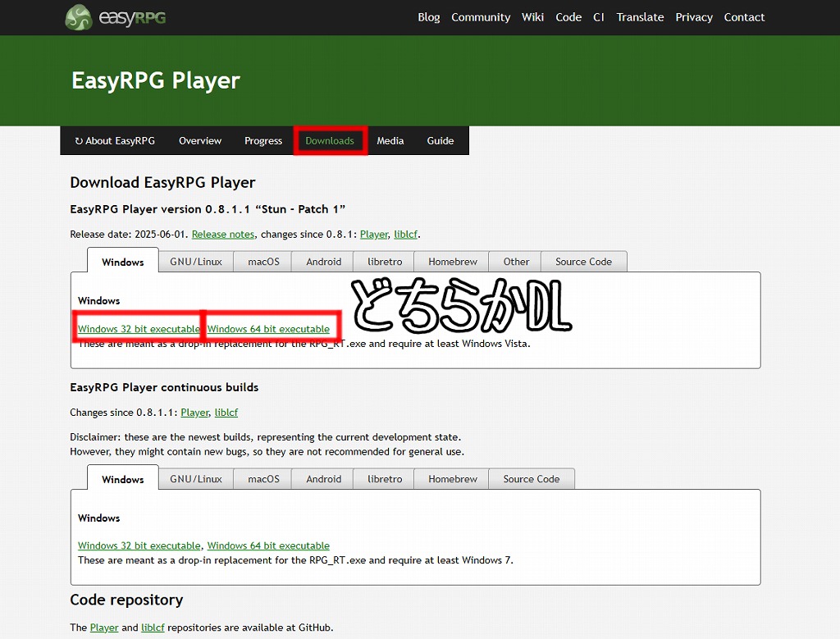
Task: Open the Code page in top navigation
Action: point(568,17)
